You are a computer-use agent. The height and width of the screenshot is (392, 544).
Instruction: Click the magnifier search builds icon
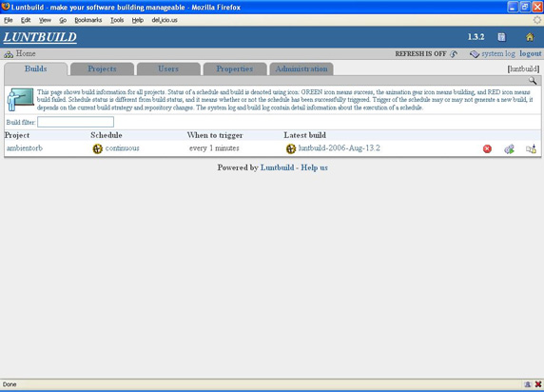(x=533, y=81)
